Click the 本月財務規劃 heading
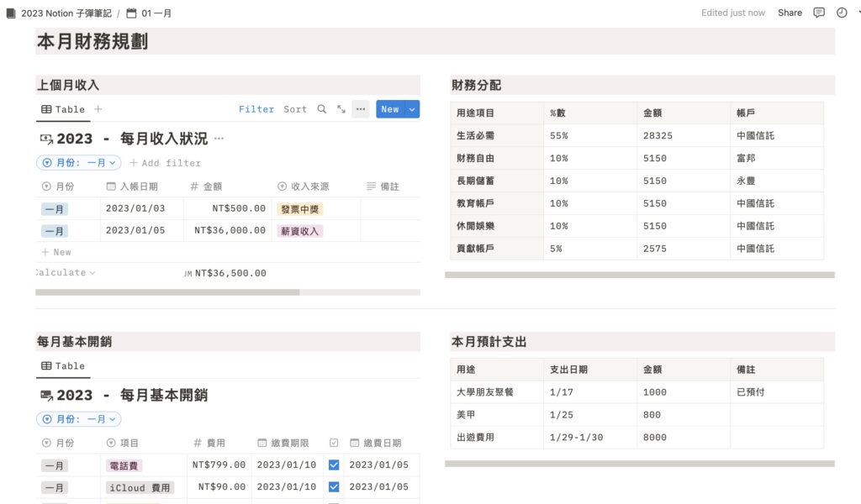861x504 pixels. click(92, 41)
